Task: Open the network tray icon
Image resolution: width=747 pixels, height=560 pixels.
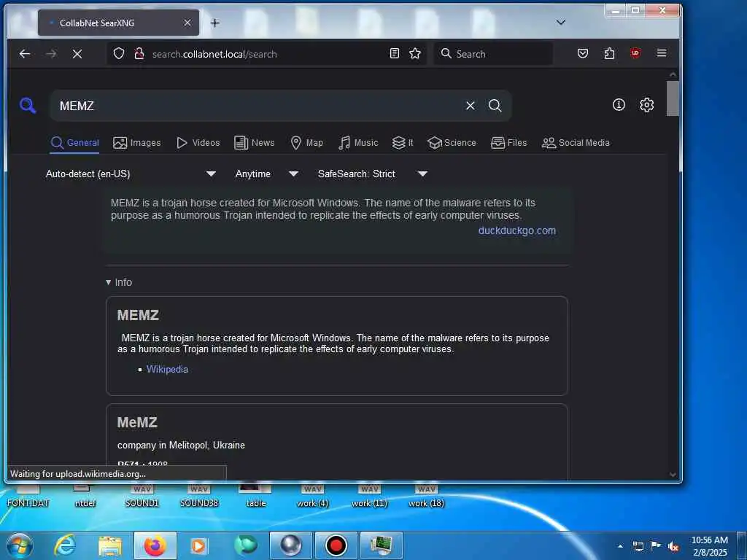Action: click(638, 547)
